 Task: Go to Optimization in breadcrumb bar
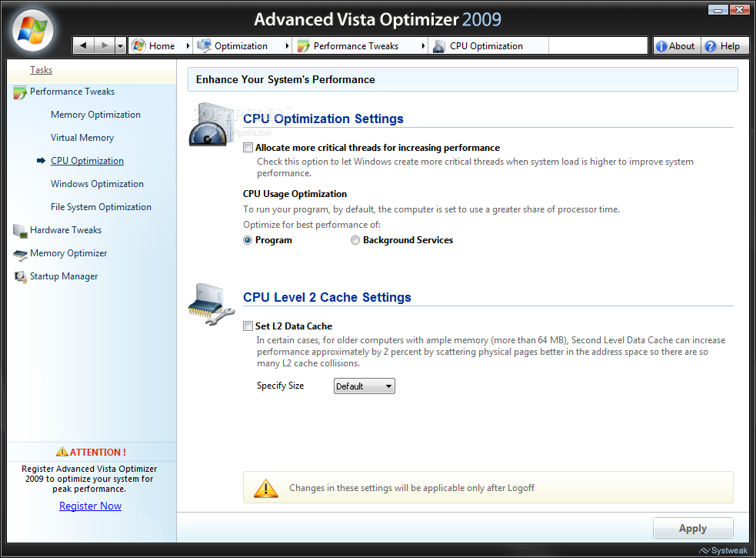click(241, 46)
